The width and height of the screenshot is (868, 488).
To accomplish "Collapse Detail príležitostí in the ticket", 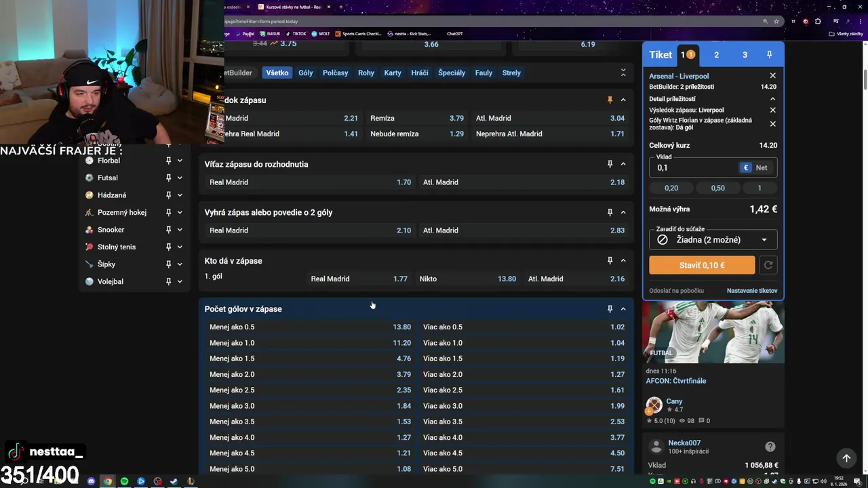I will [772, 99].
